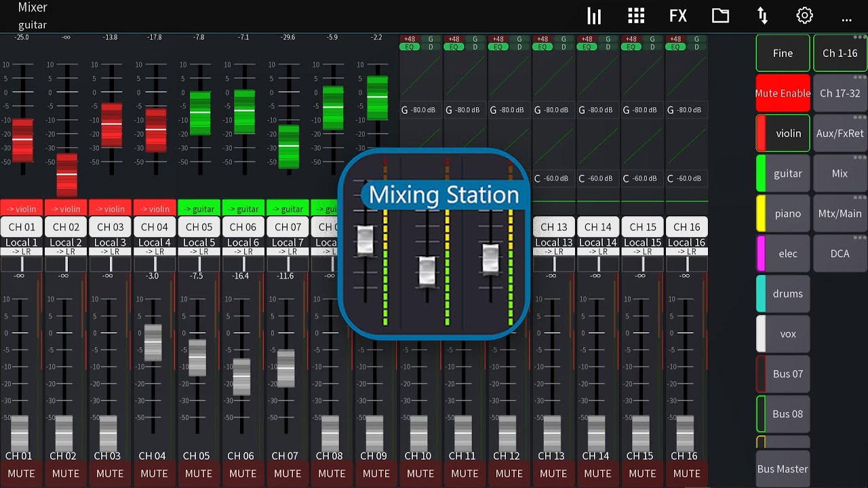The image size is (868, 488).
Task: Open the meters view icon in top bar
Action: (x=594, y=16)
